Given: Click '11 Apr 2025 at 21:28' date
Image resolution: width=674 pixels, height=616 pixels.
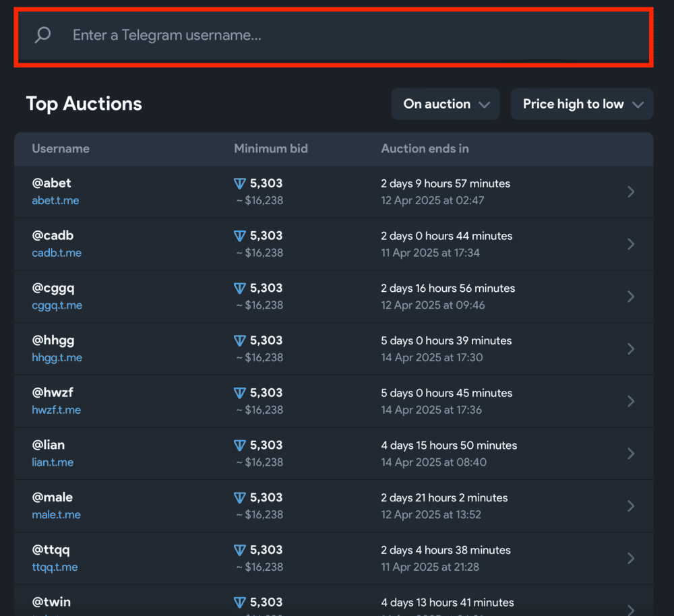Looking at the screenshot, I should coord(430,567).
